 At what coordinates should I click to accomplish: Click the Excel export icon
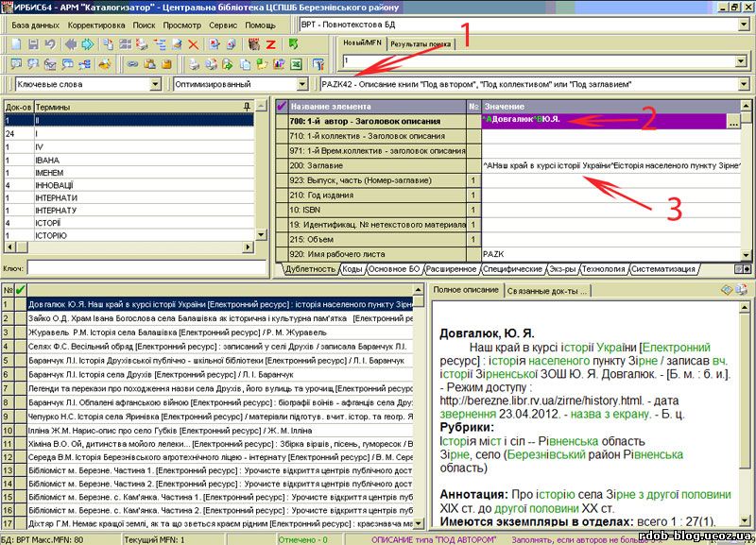(x=296, y=64)
